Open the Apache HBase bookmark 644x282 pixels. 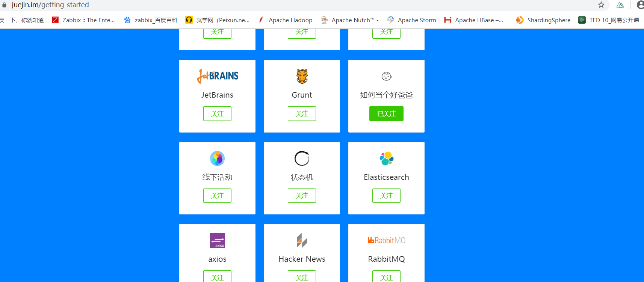[x=473, y=20]
